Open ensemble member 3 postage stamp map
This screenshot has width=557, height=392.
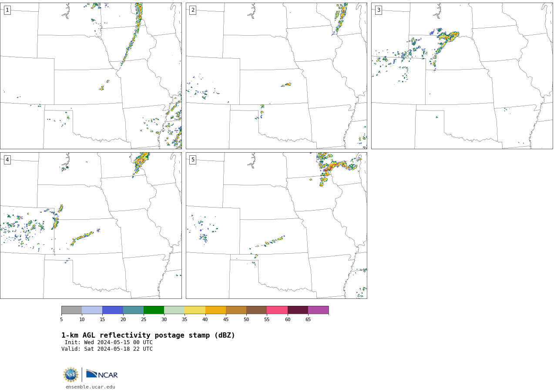click(x=462, y=76)
